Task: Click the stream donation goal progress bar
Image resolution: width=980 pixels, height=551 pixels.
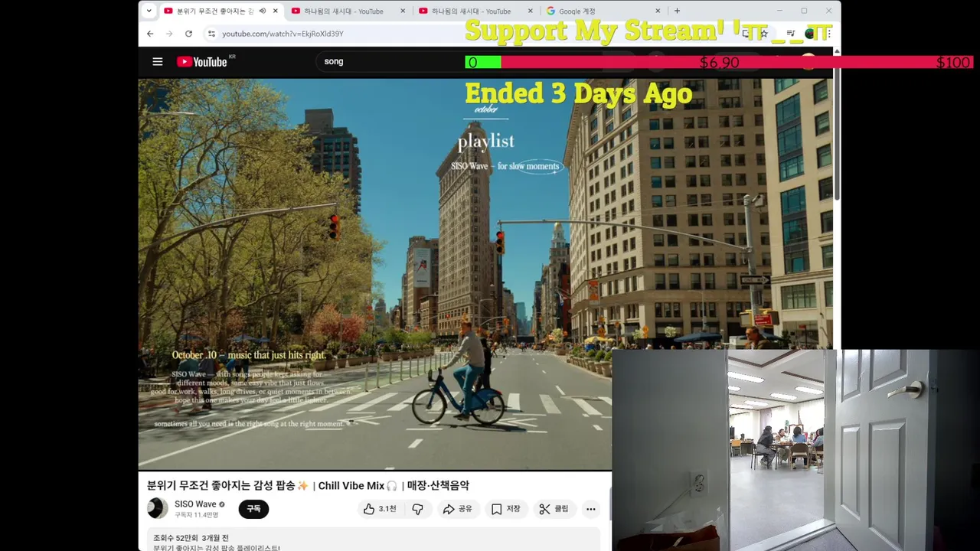Action: coord(720,62)
